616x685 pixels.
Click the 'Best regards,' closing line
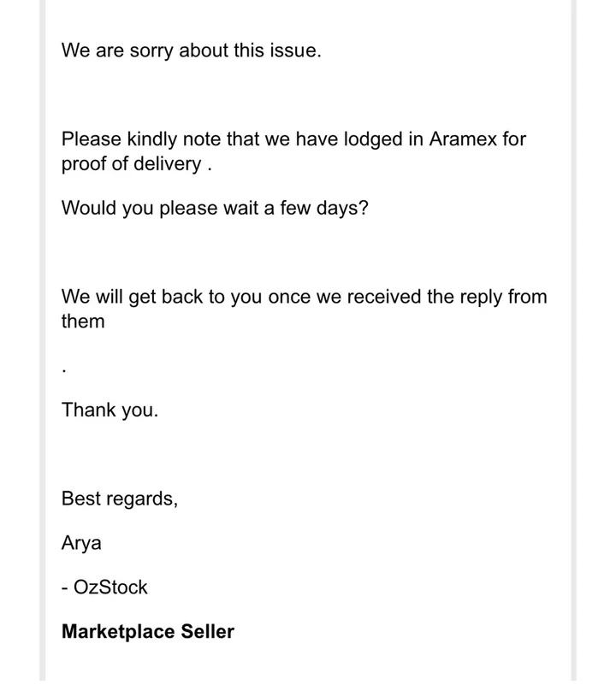pos(120,499)
